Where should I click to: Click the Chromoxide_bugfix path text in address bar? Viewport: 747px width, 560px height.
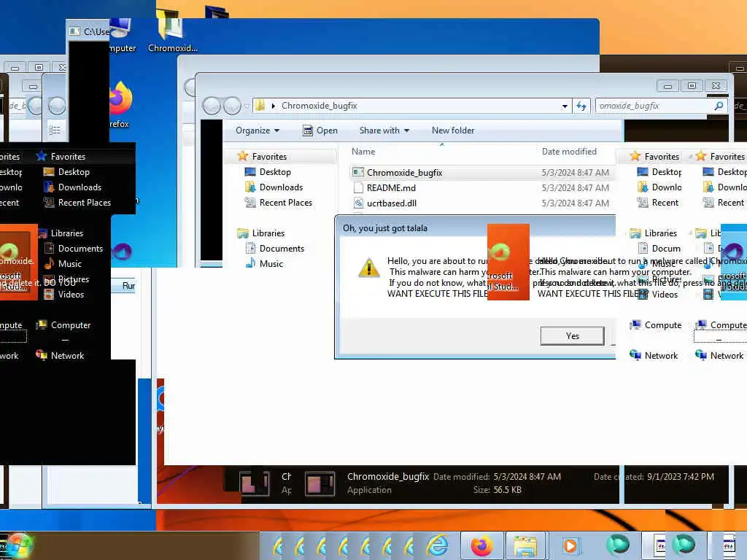coord(320,106)
